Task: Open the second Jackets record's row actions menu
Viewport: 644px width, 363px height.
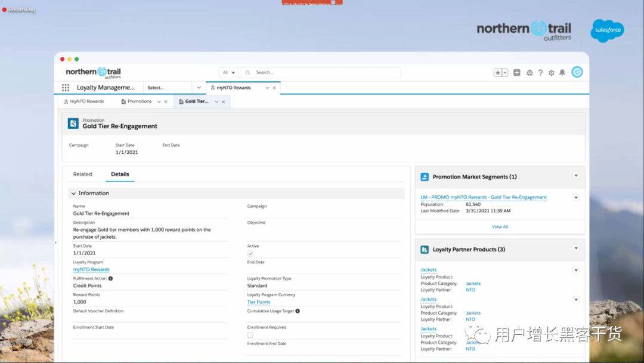Action: tap(576, 300)
